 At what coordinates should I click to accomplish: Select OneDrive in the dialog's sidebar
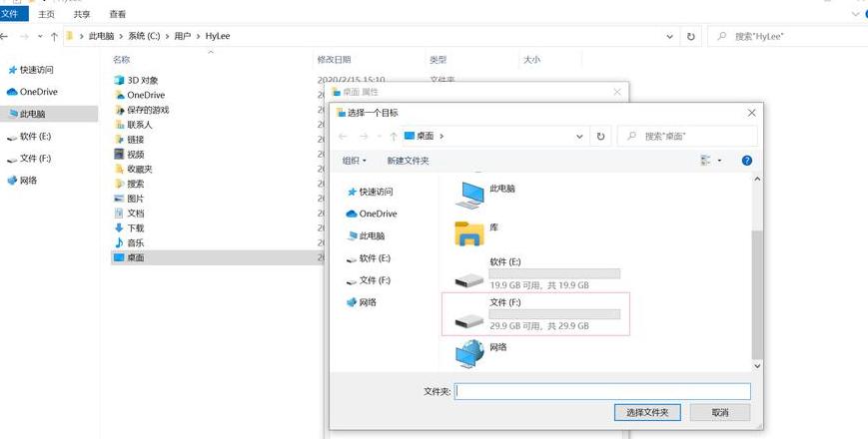point(372,214)
